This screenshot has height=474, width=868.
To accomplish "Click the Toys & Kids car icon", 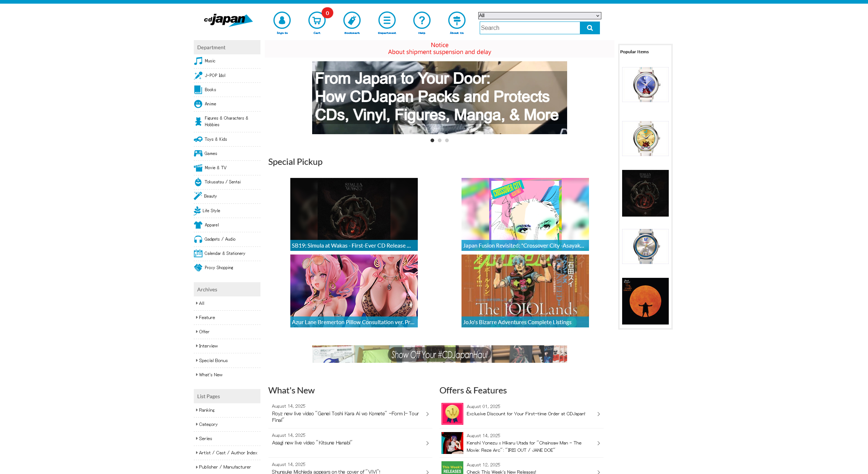I will point(198,139).
